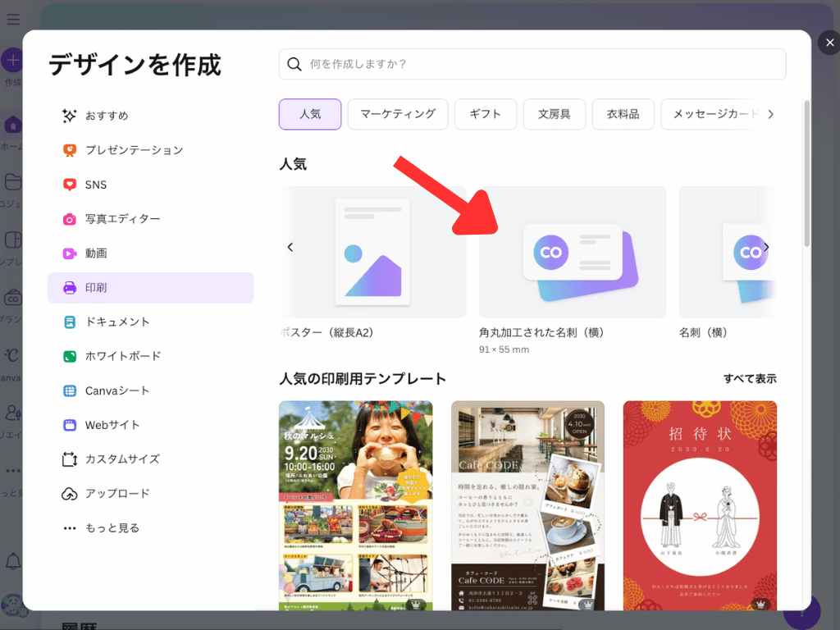Click the search input field

[x=532, y=64]
